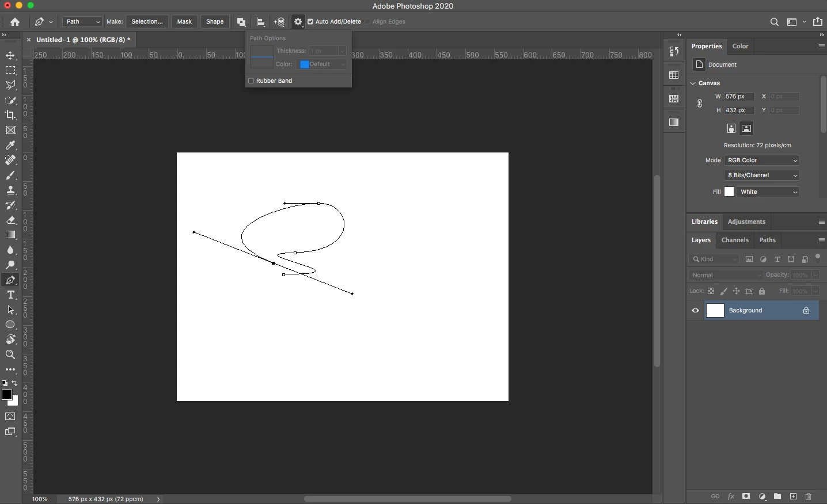
Task: Switch to the Adjustments tab
Action: [746, 222]
